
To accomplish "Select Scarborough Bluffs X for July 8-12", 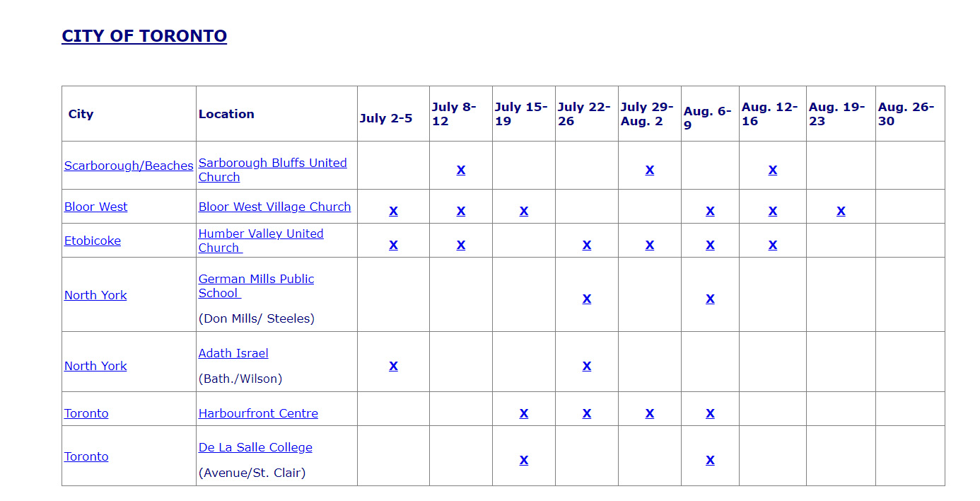I will pyautogui.click(x=461, y=170).
